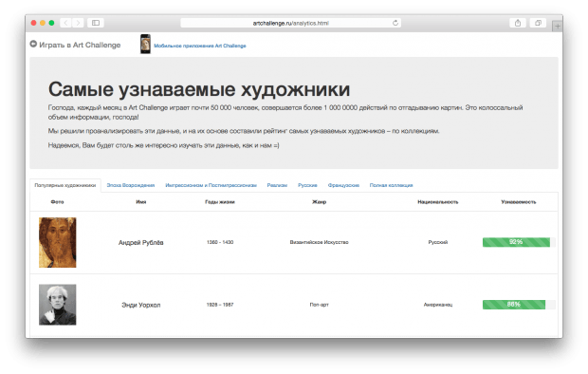588x374 pixels.
Task: Click nationality 'Русский' cell
Action: tap(438, 242)
